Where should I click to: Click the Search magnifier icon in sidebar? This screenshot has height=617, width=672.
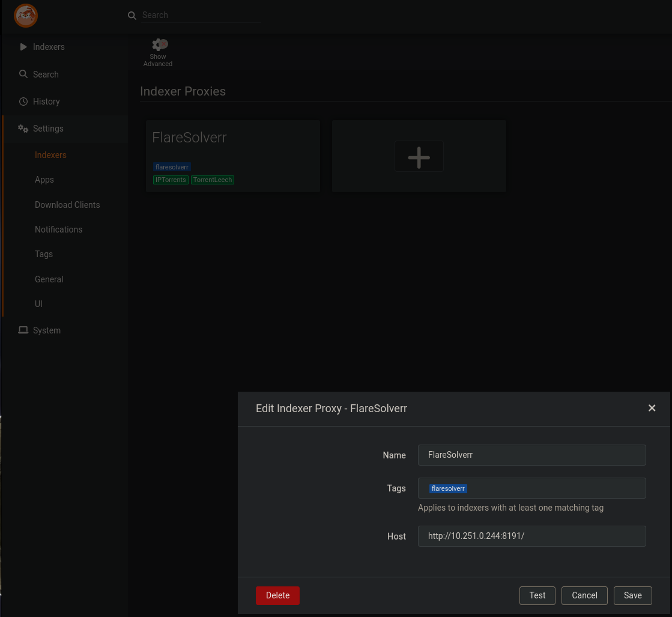[23, 74]
